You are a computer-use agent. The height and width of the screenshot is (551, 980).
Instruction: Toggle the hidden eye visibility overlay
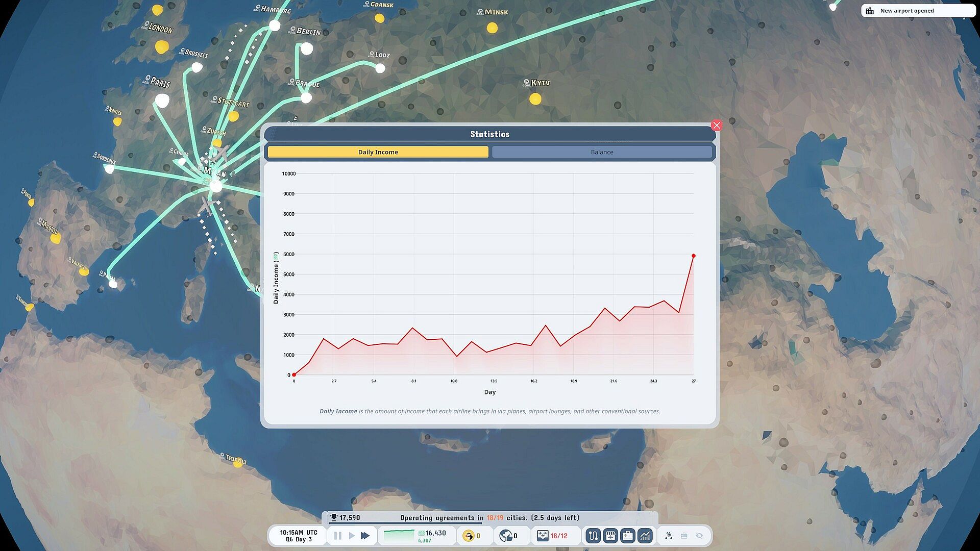(x=699, y=536)
